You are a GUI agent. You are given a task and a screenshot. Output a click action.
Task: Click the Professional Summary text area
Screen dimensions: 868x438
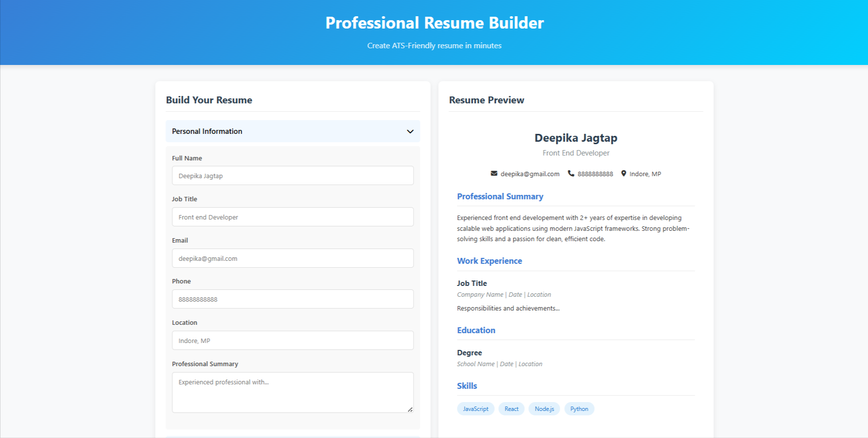coord(293,392)
